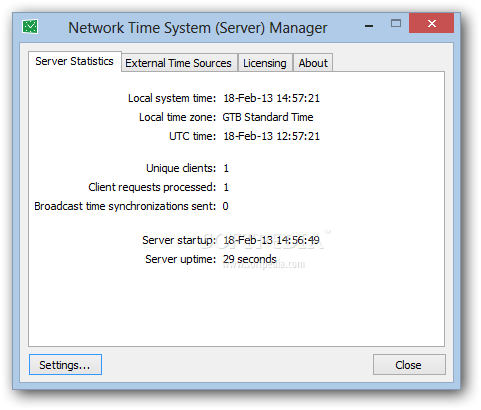Image resolution: width=481 pixels, height=410 pixels.
Task: Select the Server startup timestamp value
Action: pos(271,240)
